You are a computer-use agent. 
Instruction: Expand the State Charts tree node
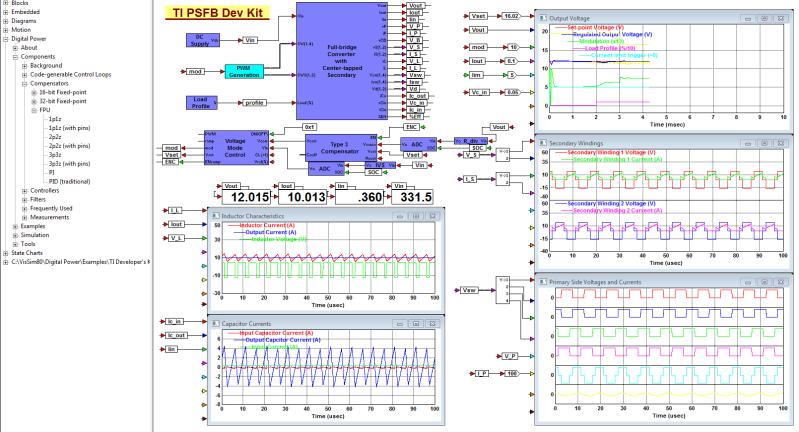(6, 253)
